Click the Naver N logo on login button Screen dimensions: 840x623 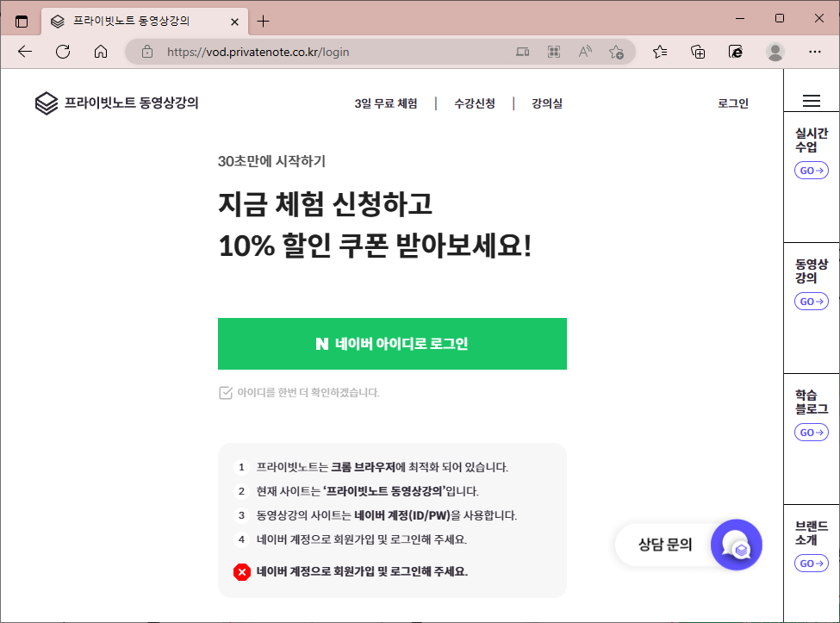click(x=322, y=344)
